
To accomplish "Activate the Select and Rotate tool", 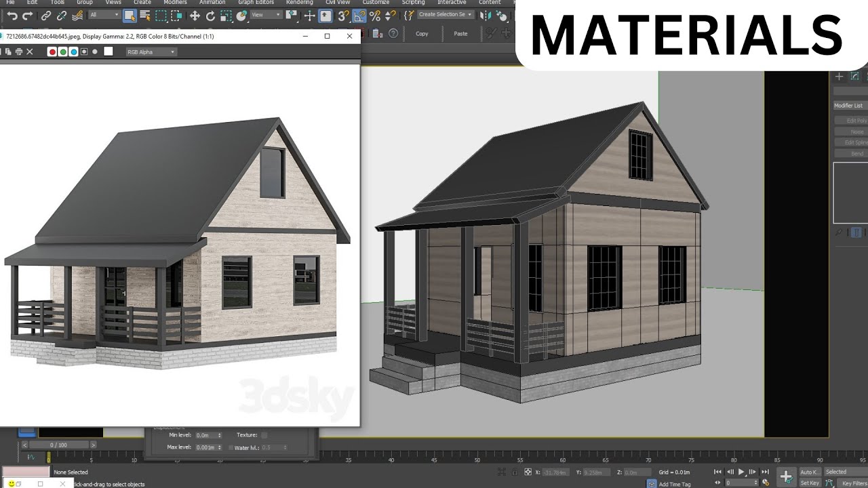I will click(x=210, y=16).
